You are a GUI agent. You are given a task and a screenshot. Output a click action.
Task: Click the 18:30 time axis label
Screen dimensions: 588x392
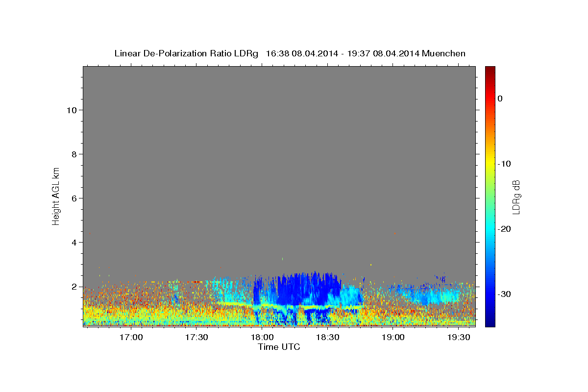pyautogui.click(x=328, y=337)
